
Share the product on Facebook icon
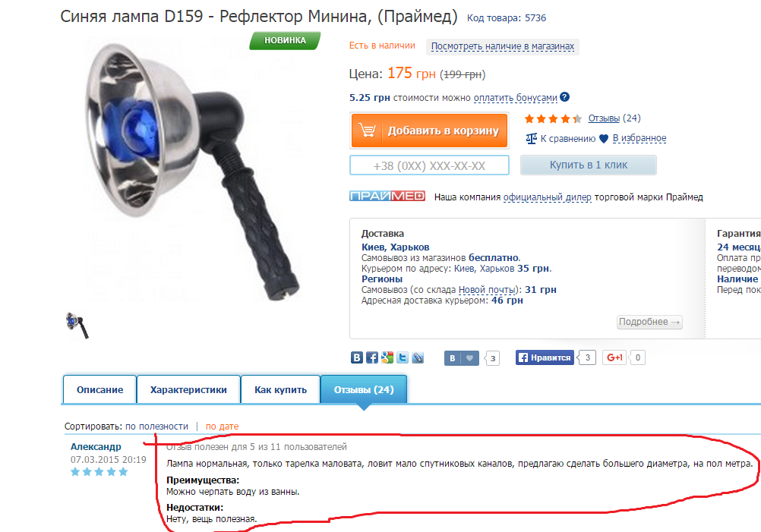click(x=371, y=357)
